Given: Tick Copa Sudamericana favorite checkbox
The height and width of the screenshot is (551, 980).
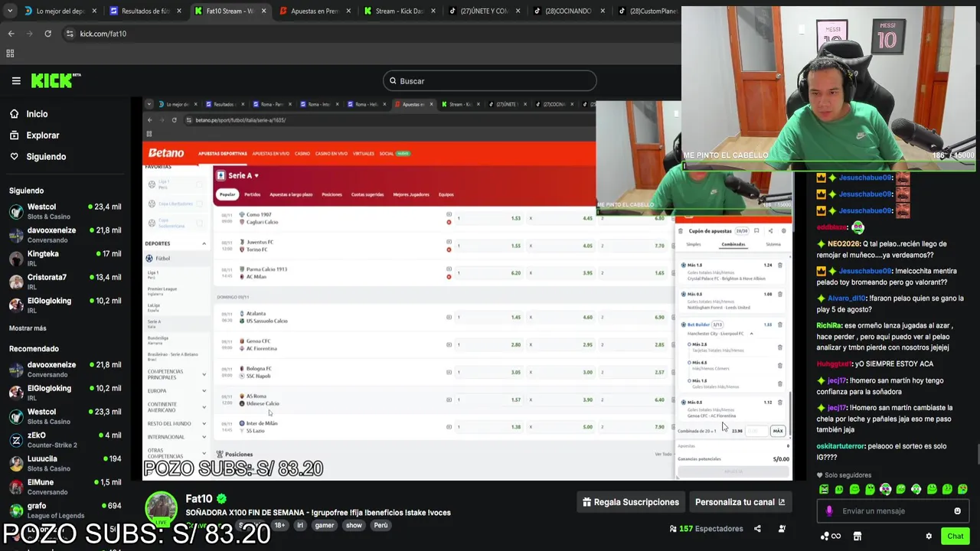Looking at the screenshot, I should (199, 223).
